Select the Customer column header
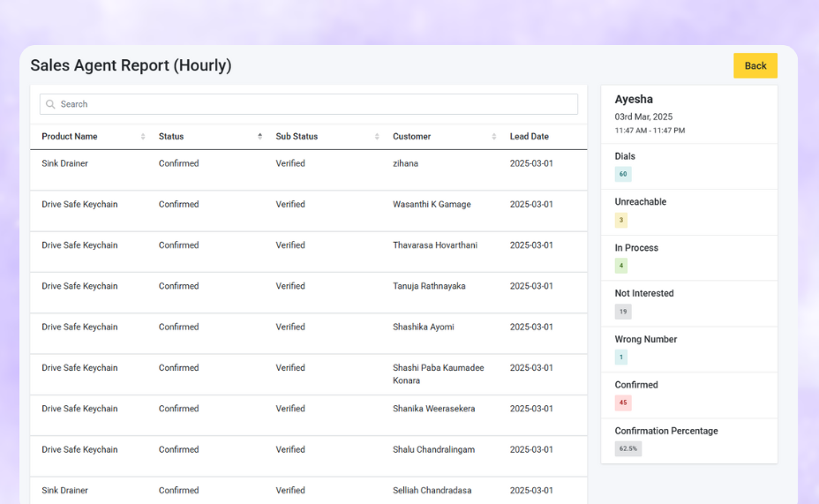819x504 pixels. pos(411,136)
